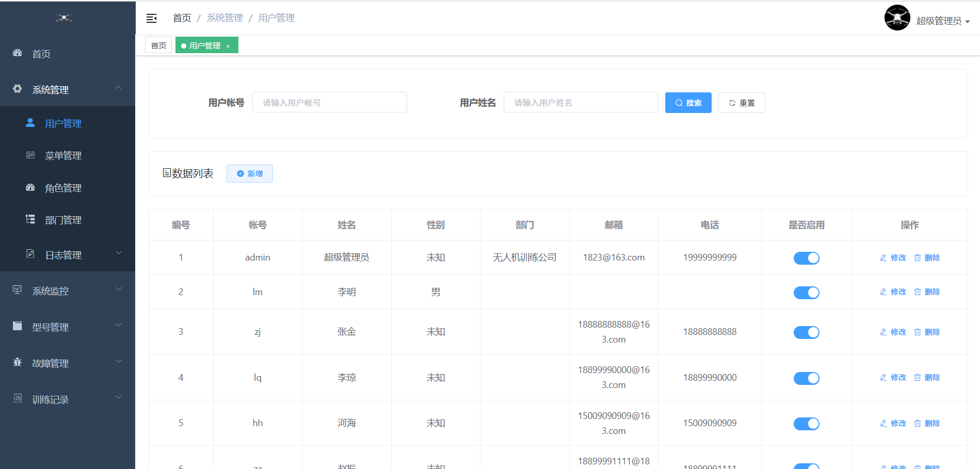
Task: Click the 首页 dashboard icon in sidebar
Action: [x=18, y=53]
